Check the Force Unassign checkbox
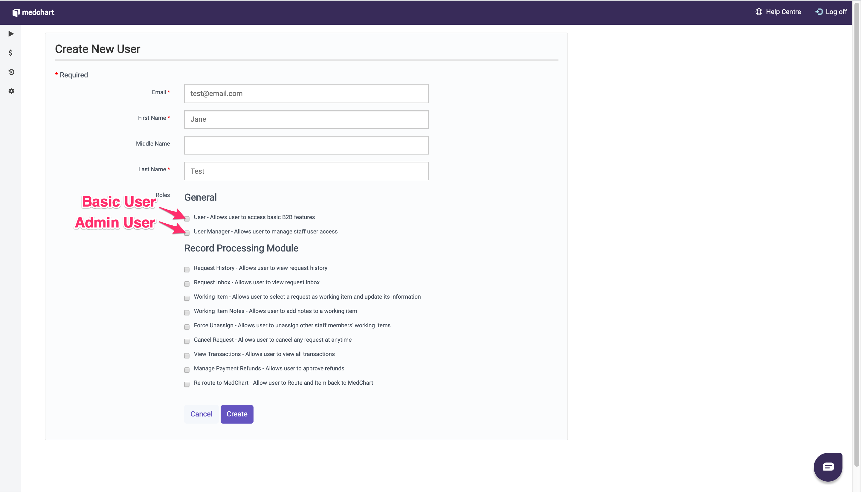 [x=187, y=327]
